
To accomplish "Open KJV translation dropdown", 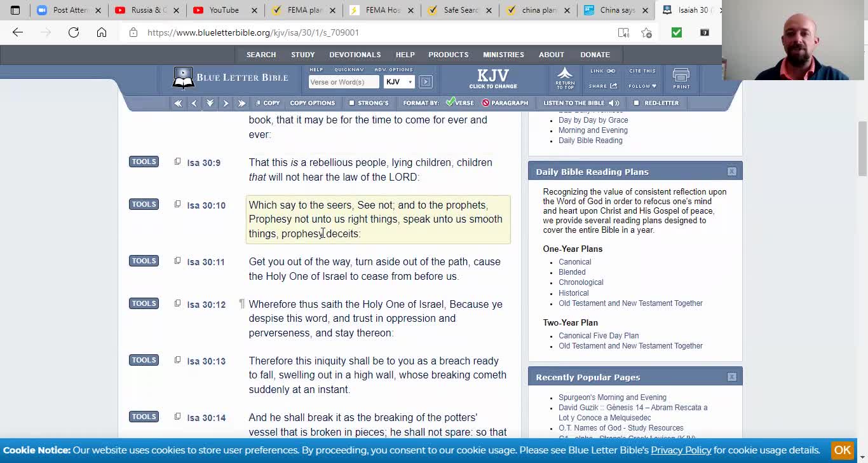I will pyautogui.click(x=399, y=82).
